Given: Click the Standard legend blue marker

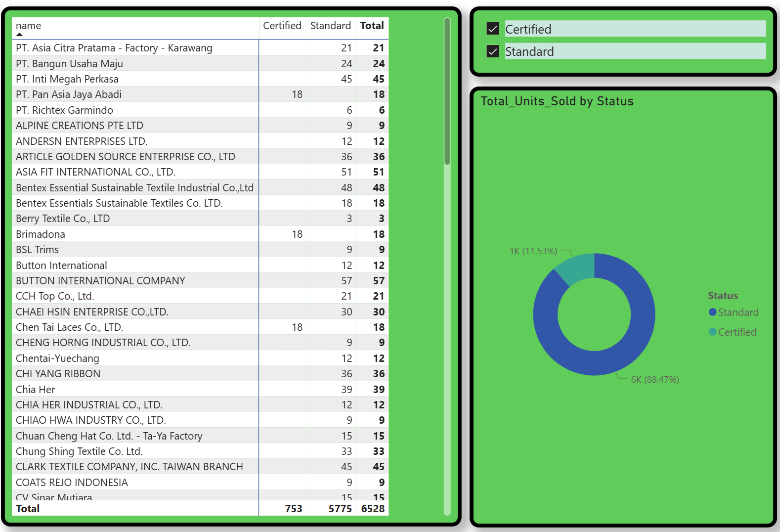Looking at the screenshot, I should pyautogui.click(x=712, y=312).
